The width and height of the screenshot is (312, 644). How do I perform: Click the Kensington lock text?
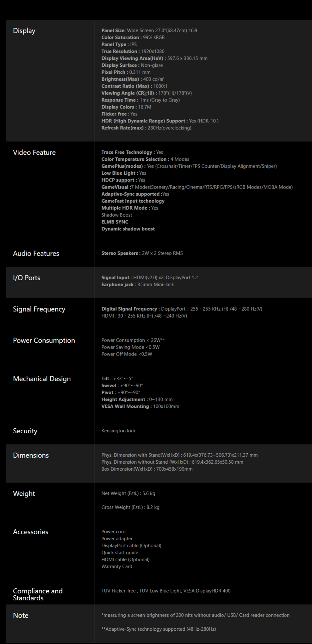point(118,430)
